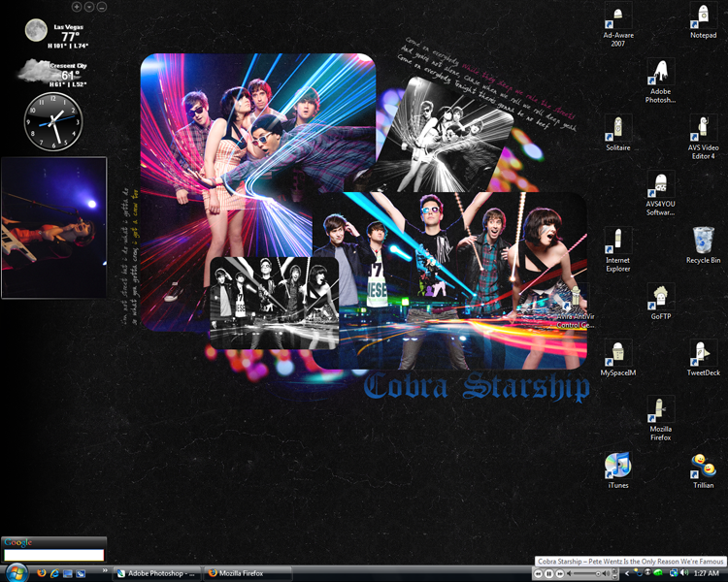Screen dimensions: 728x582
Task: Click the Google gadget search field
Action: (x=53, y=555)
